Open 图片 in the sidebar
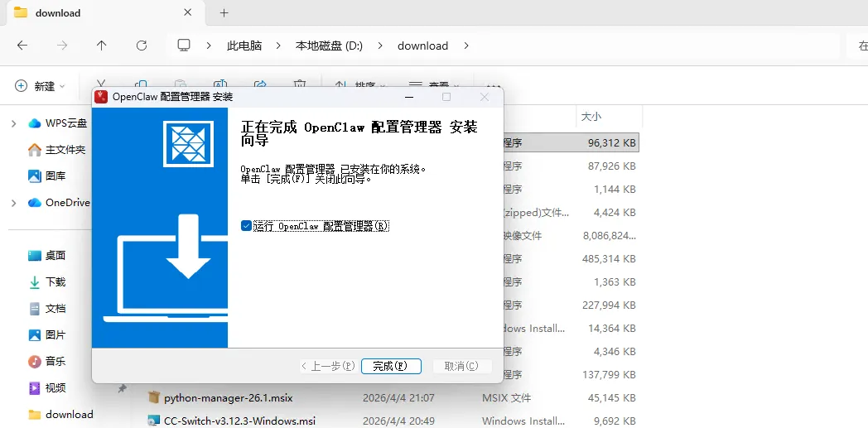The image size is (868, 428). 46,335
